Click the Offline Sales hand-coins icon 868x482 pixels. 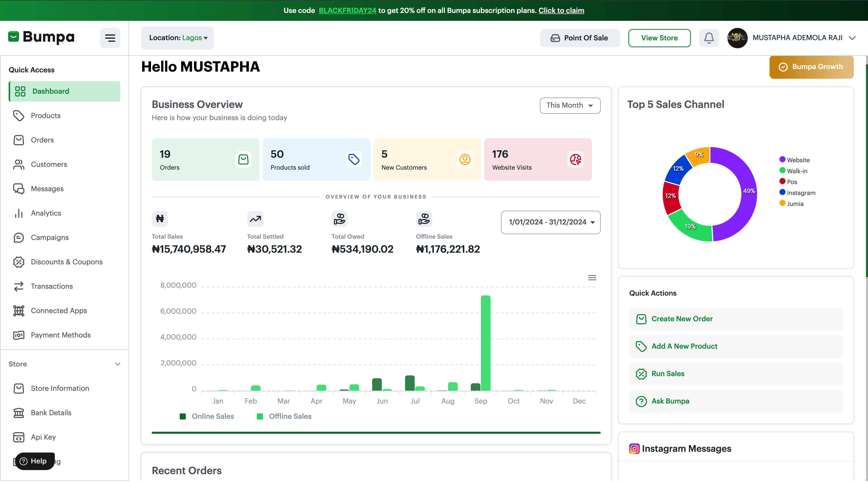click(x=424, y=219)
